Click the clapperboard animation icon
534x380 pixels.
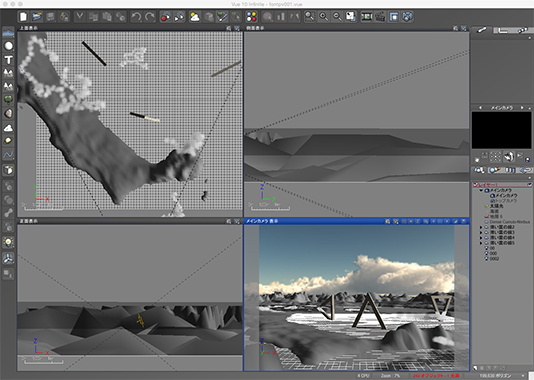pyautogui.click(x=380, y=16)
